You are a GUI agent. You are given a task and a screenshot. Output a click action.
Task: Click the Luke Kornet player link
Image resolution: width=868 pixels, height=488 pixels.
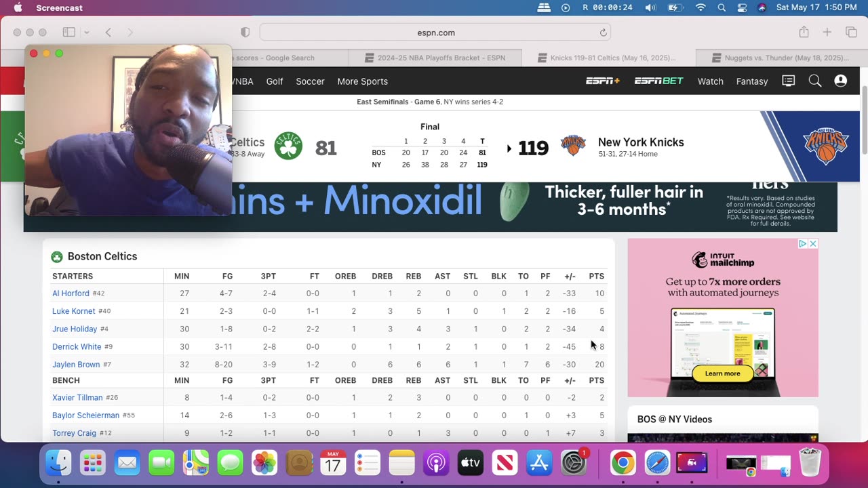coord(74,311)
